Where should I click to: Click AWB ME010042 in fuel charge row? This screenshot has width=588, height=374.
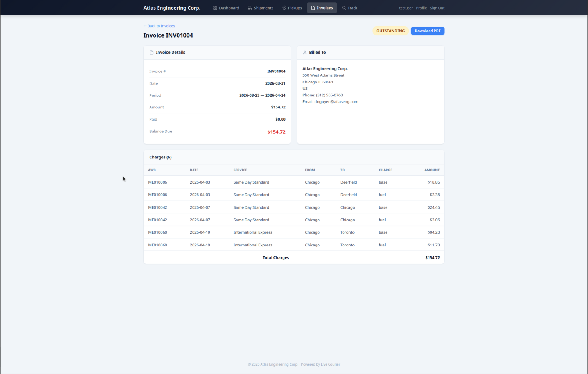tap(158, 220)
